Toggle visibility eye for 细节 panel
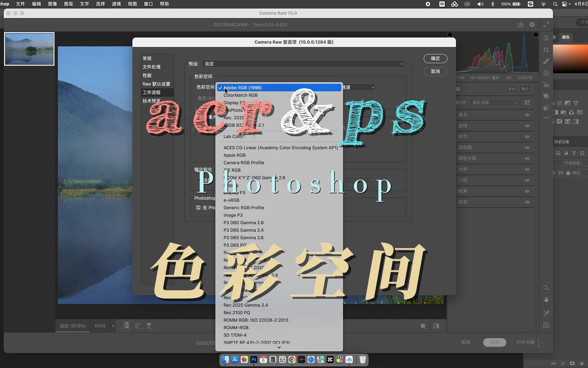The height and width of the screenshot is (368, 588). click(x=527, y=137)
